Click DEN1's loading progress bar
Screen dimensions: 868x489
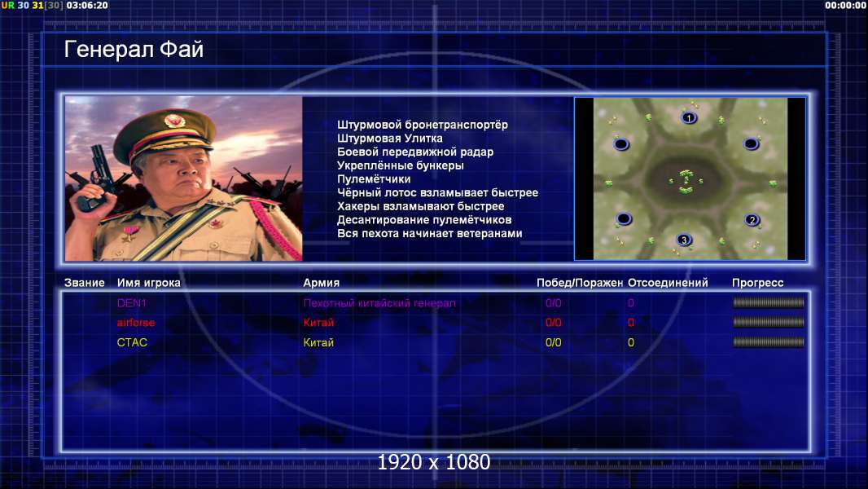pyautogui.click(x=769, y=302)
